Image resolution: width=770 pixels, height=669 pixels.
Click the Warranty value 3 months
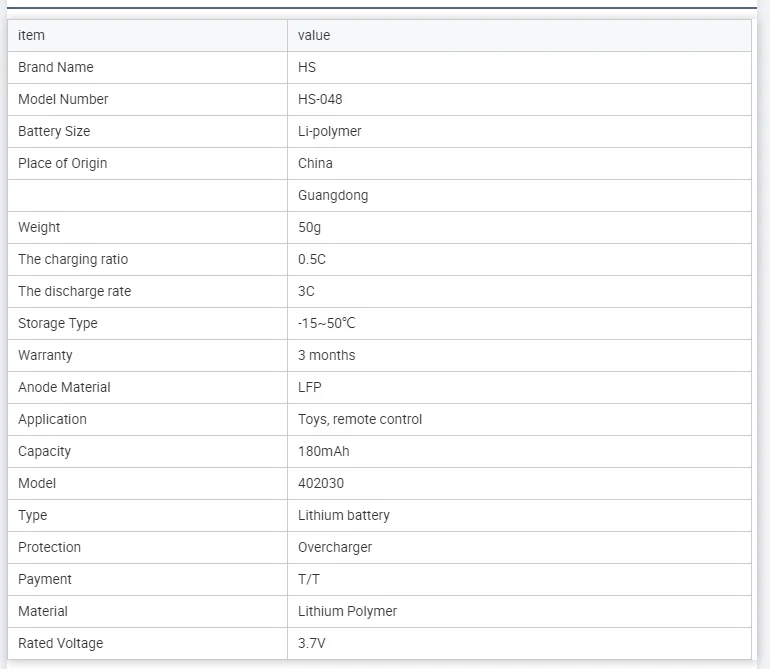pos(326,355)
